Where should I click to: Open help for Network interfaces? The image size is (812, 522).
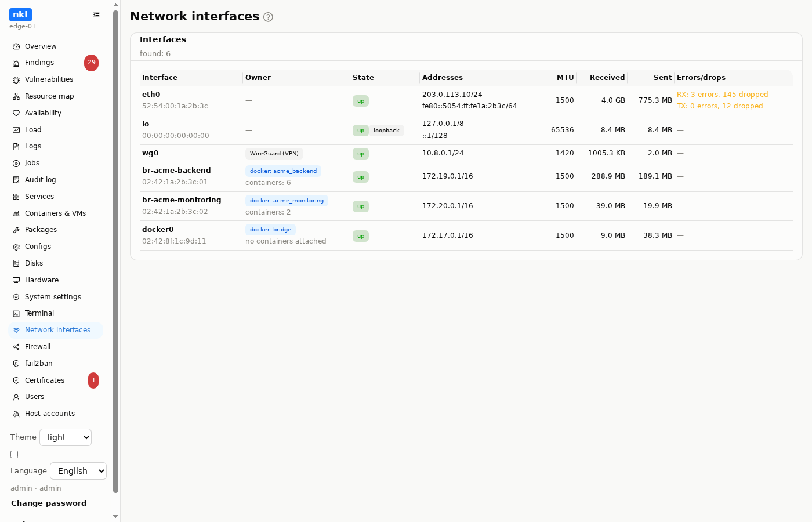[268, 17]
